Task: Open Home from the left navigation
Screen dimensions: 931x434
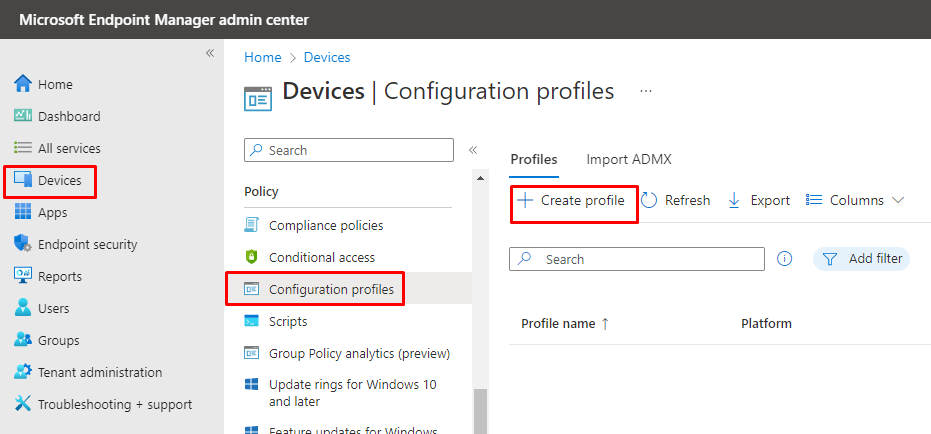Action: click(x=55, y=85)
